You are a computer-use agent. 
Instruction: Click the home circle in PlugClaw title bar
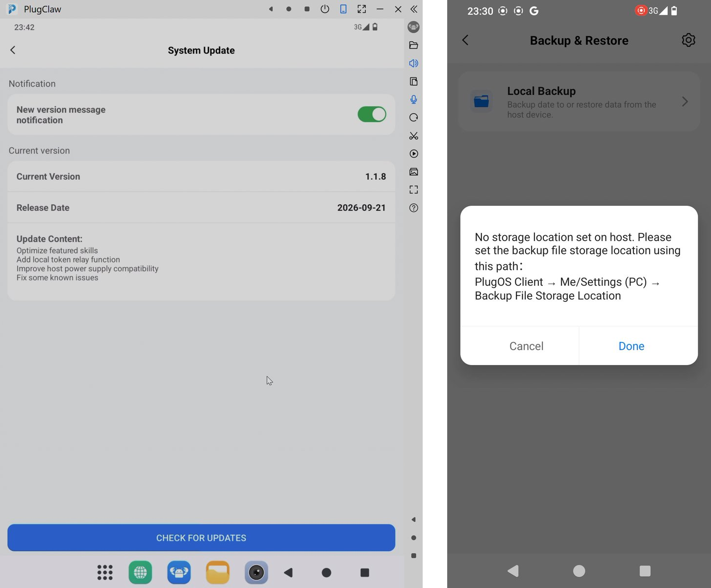click(289, 9)
